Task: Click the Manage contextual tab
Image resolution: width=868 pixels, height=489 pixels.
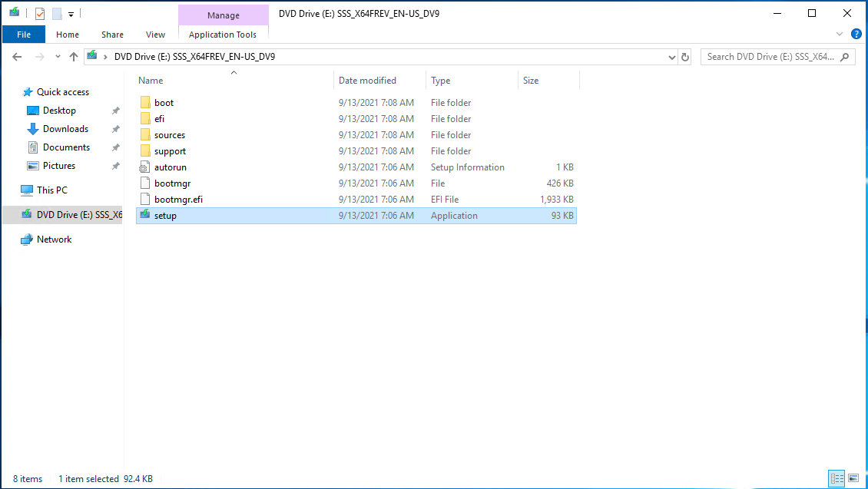Action: 223,15
